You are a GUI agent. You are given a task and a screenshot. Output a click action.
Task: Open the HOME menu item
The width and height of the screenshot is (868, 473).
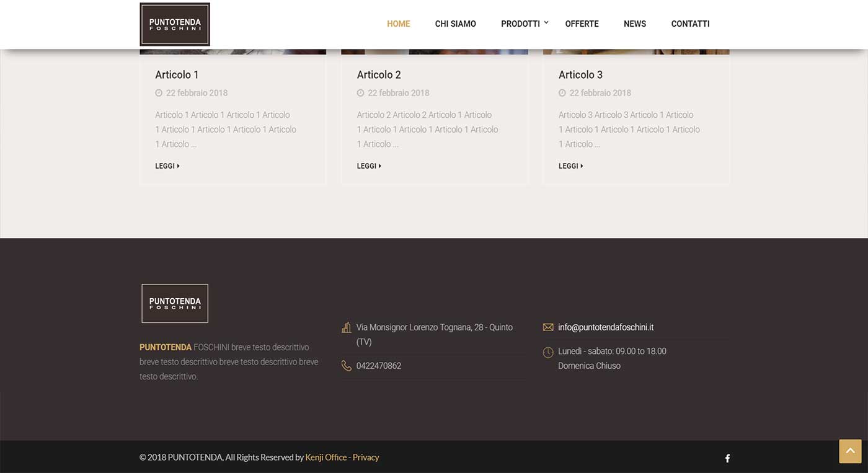[398, 24]
